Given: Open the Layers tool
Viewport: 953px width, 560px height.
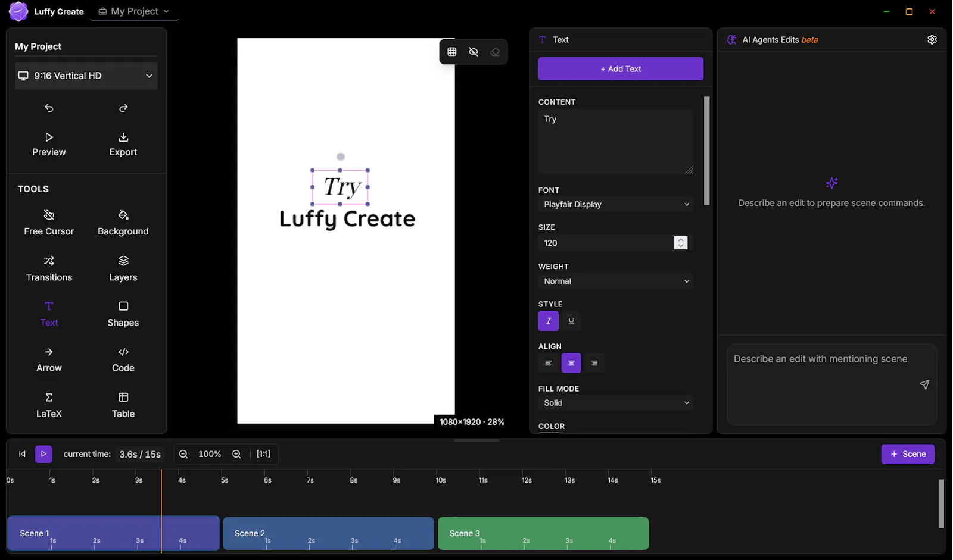Looking at the screenshot, I should point(123,269).
